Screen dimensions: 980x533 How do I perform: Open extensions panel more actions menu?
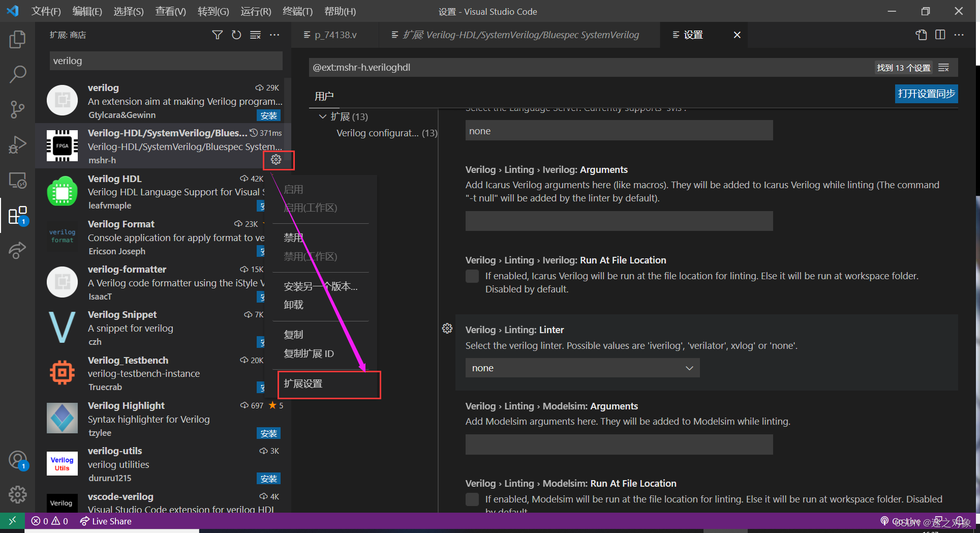pyautogui.click(x=274, y=35)
